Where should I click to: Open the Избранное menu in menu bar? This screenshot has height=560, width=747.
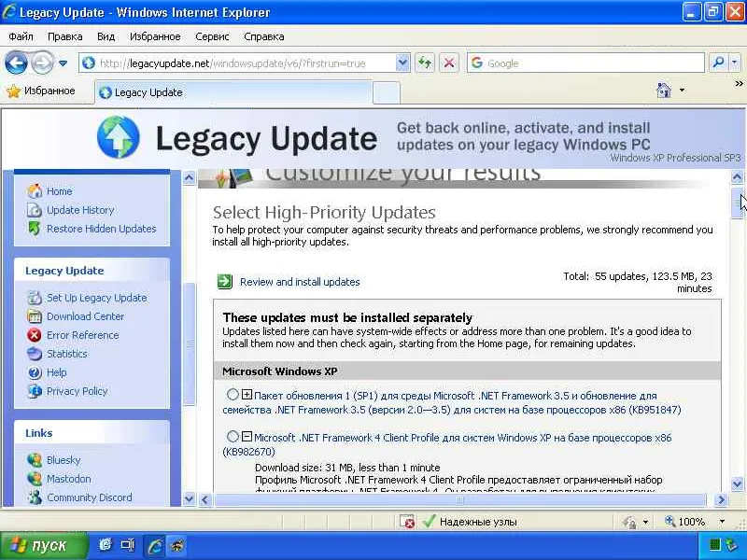[x=155, y=36]
